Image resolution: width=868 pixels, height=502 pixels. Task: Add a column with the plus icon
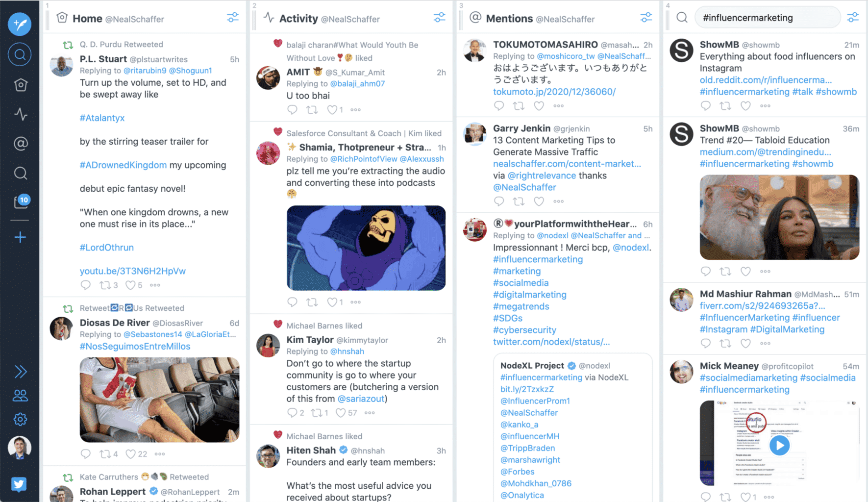coord(21,237)
